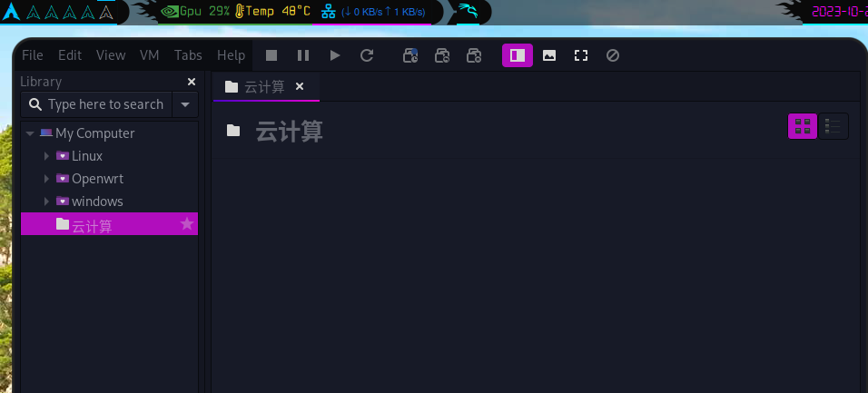Enter full screen mode via the toolbar icon

[x=581, y=55]
